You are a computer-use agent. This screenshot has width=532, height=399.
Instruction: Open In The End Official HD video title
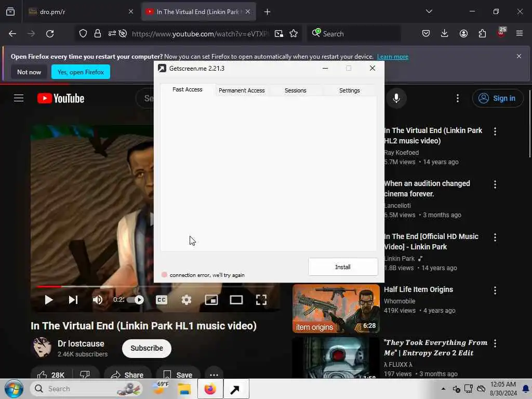[x=431, y=242]
